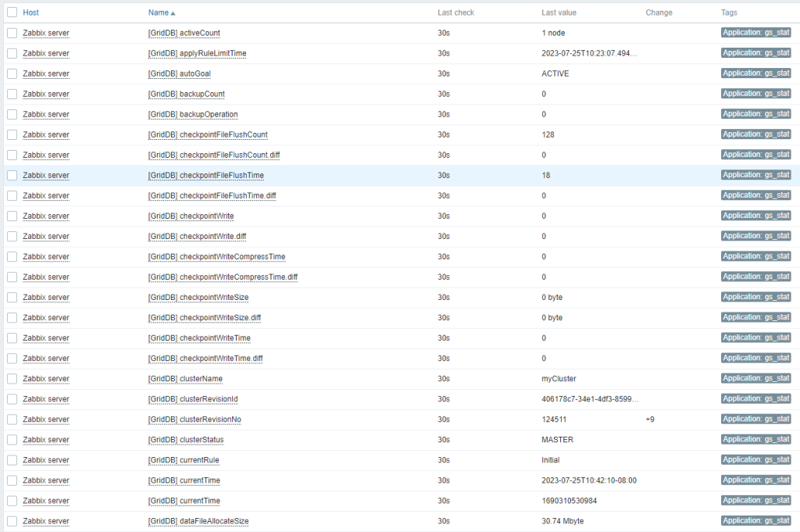The width and height of the screenshot is (800, 532).
Task: Sort the table by the Host column
Action: coord(30,12)
